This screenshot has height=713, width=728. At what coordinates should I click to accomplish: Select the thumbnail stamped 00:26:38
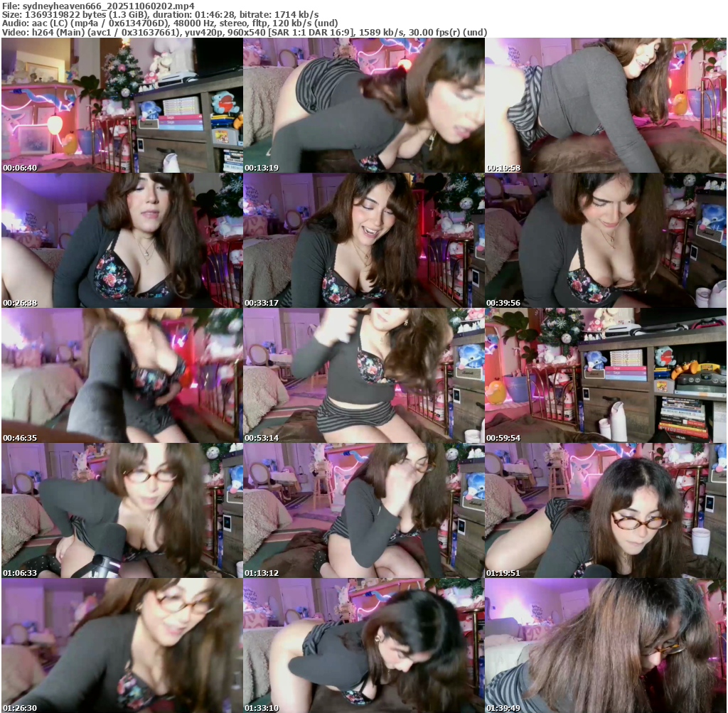point(122,240)
